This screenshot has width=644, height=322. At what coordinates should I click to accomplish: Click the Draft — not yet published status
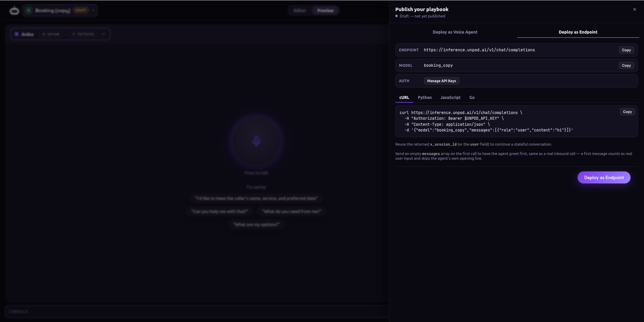coord(420,16)
